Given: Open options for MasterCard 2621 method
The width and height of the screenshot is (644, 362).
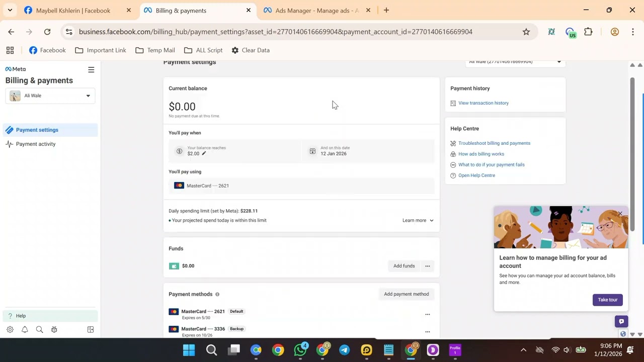Looking at the screenshot, I should click(428, 314).
